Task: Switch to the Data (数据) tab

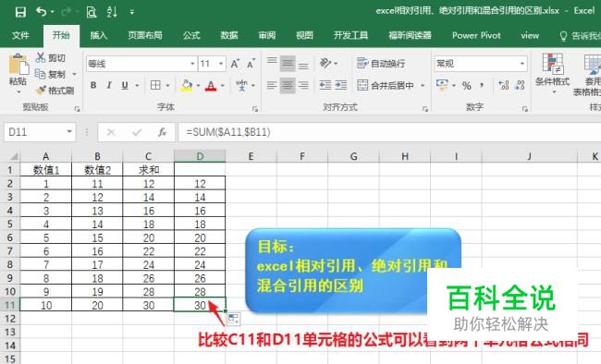Action: [x=228, y=36]
